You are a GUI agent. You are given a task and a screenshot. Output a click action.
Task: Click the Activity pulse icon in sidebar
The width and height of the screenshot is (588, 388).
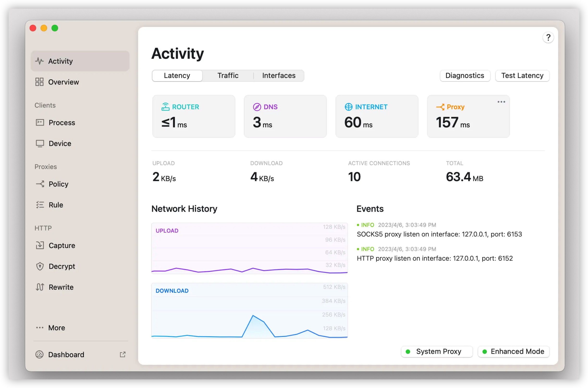[39, 61]
